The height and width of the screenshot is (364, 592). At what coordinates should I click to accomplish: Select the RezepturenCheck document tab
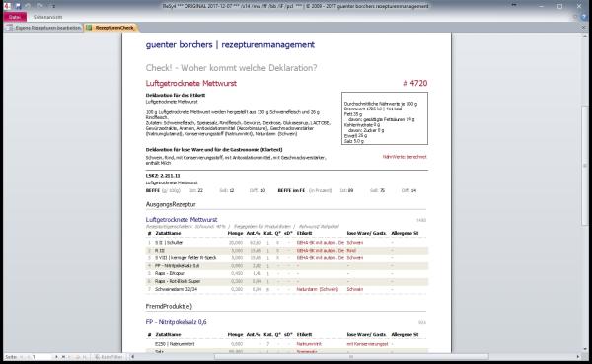pyautogui.click(x=111, y=28)
